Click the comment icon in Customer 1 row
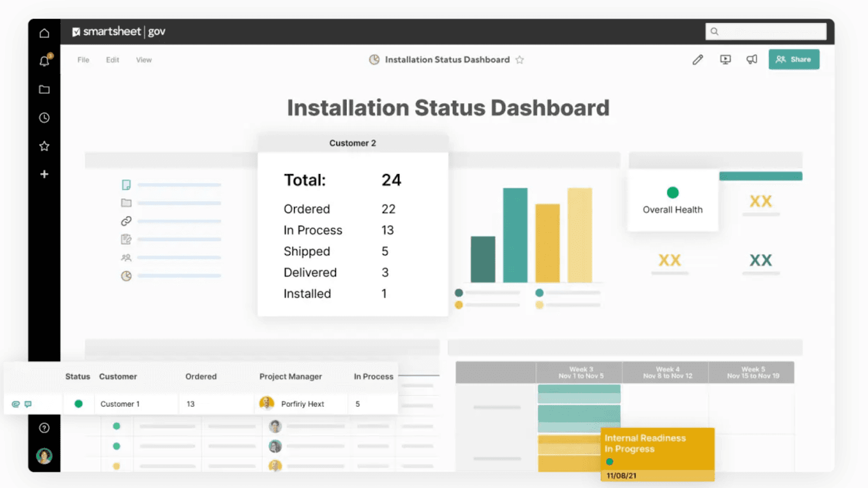868x488 pixels. pyautogui.click(x=28, y=404)
